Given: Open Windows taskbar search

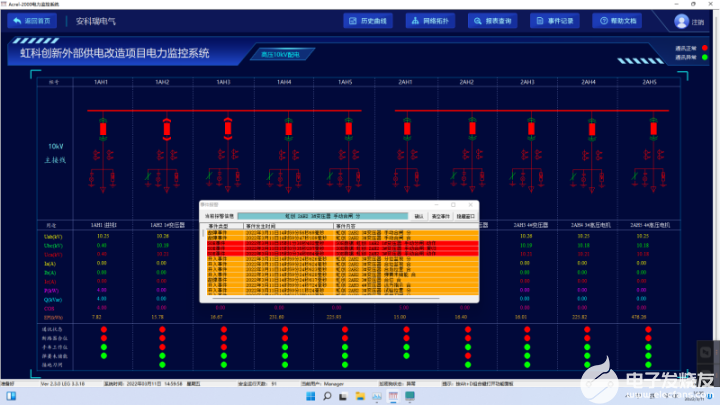Looking at the screenshot, I should (x=327, y=396).
